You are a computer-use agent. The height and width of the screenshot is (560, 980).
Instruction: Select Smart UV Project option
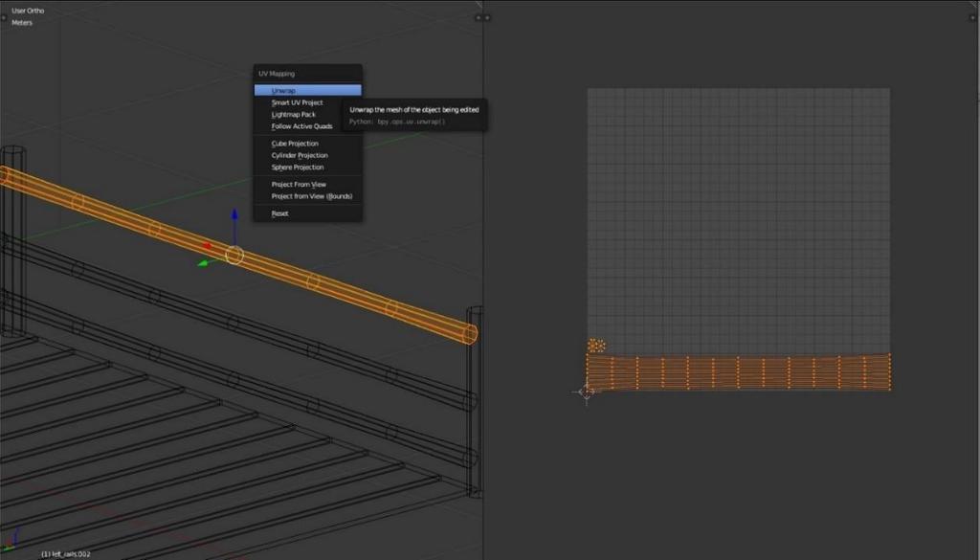307,102
